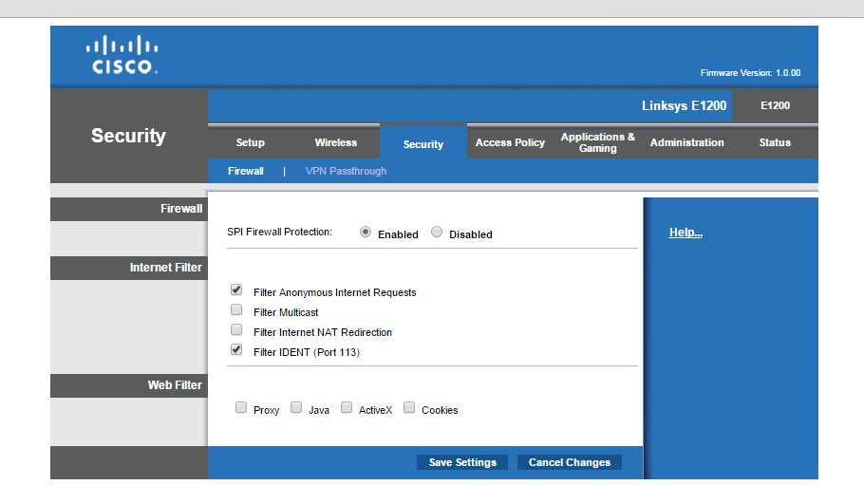This screenshot has height=504, width=864.
Task: Tick the Java web filter checkbox
Action: click(296, 407)
